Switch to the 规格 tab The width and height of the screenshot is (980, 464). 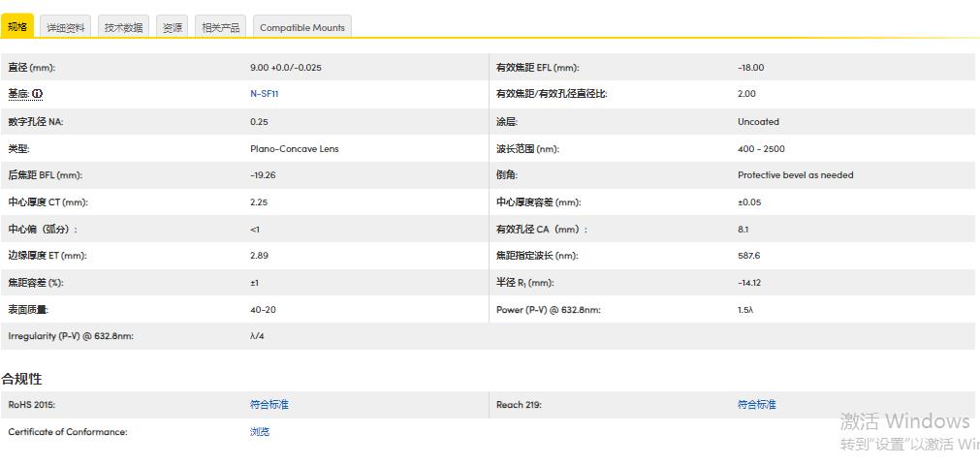[17, 27]
